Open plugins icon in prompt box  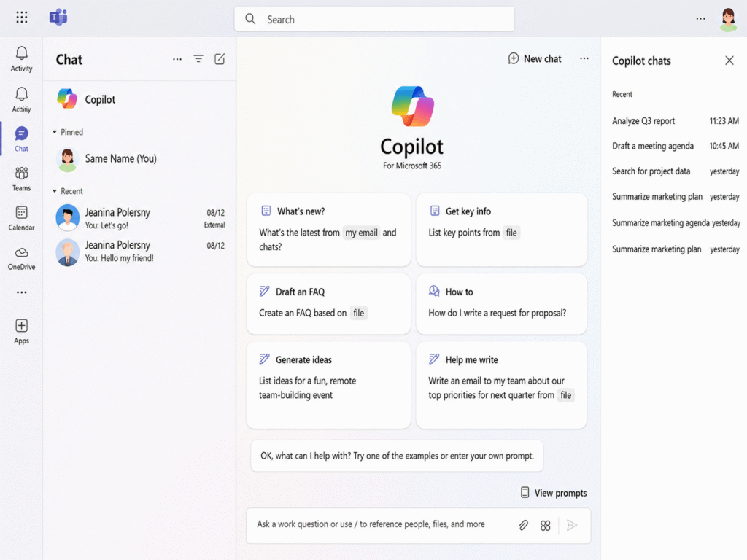coord(546,525)
